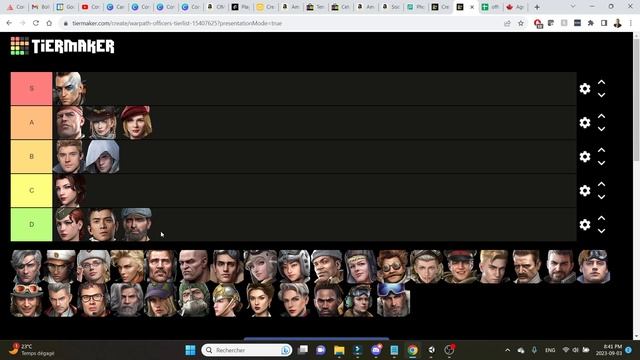
Task: Move A tier row down with chevron
Action: point(601,129)
